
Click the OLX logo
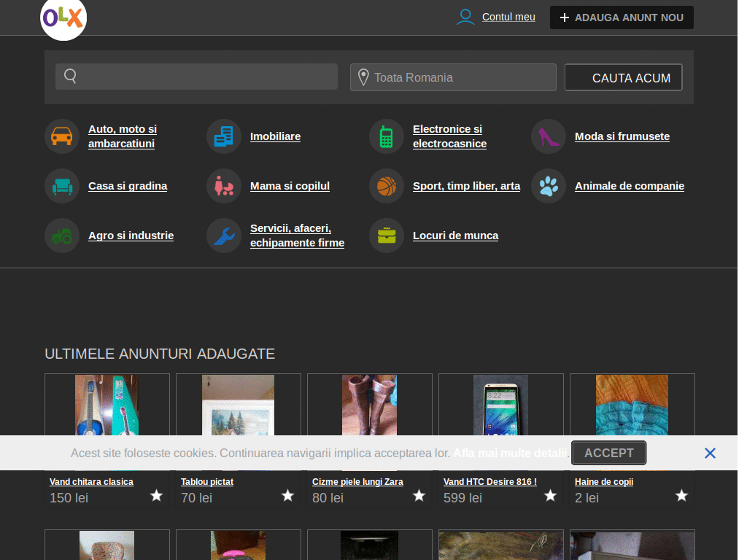pyautogui.click(x=63, y=18)
